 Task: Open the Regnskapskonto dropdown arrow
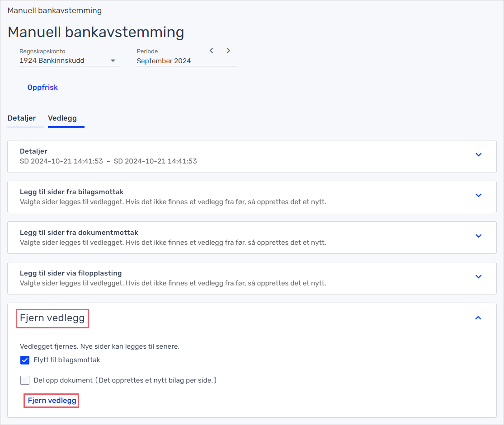113,61
